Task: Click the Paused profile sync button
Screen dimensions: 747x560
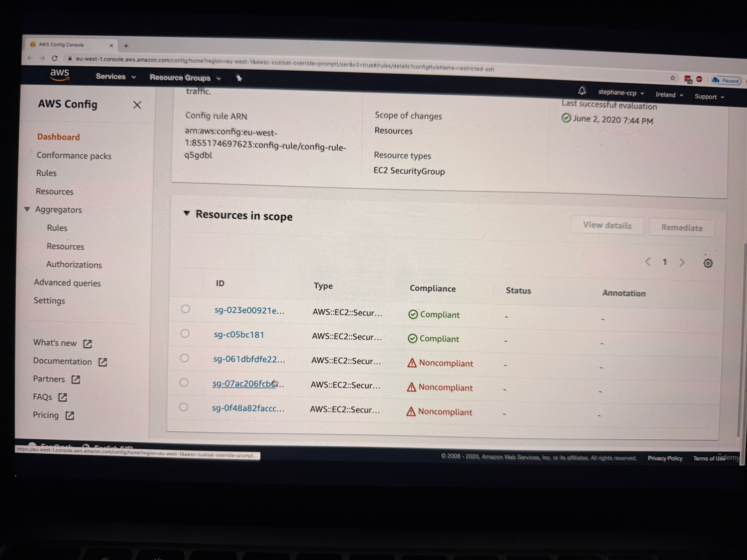Action: coord(726,81)
